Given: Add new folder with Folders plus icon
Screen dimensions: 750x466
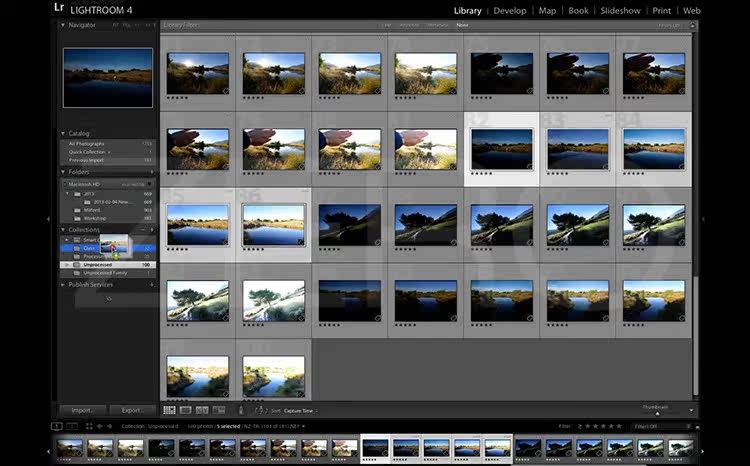Looking at the screenshot, I should pos(152,172).
